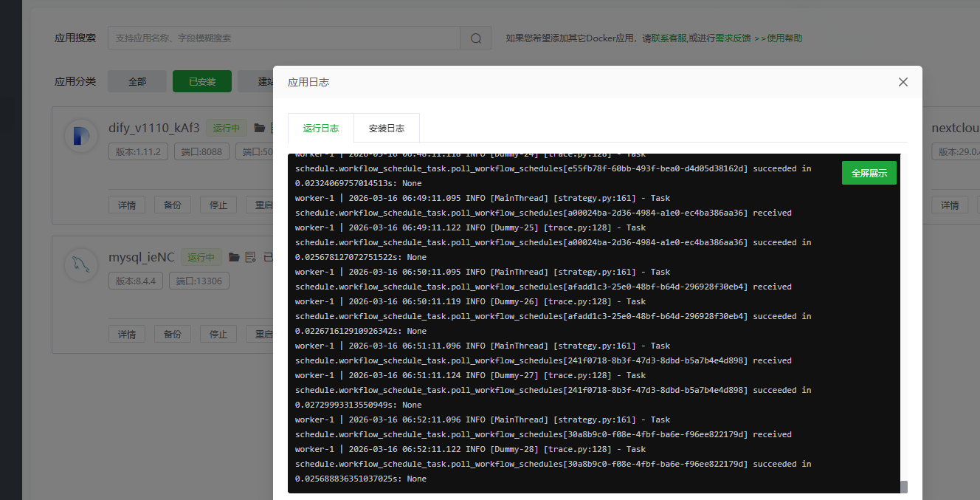Click 全屏展示 fullscreen button
980x500 pixels.
[869, 173]
